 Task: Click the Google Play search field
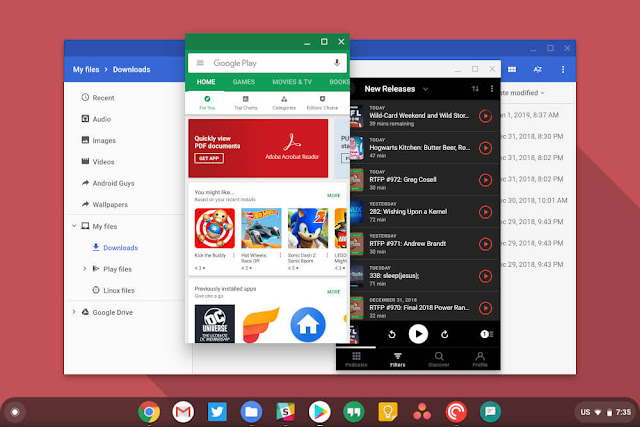(267, 63)
